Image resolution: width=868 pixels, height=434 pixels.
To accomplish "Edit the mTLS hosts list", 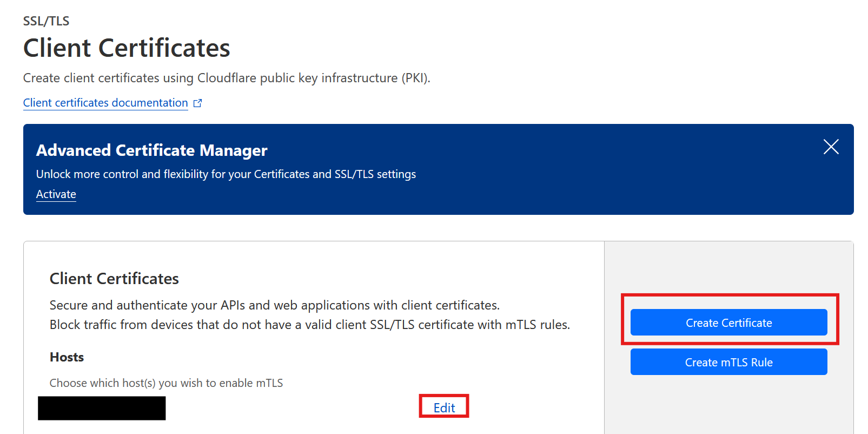I will pos(444,407).
